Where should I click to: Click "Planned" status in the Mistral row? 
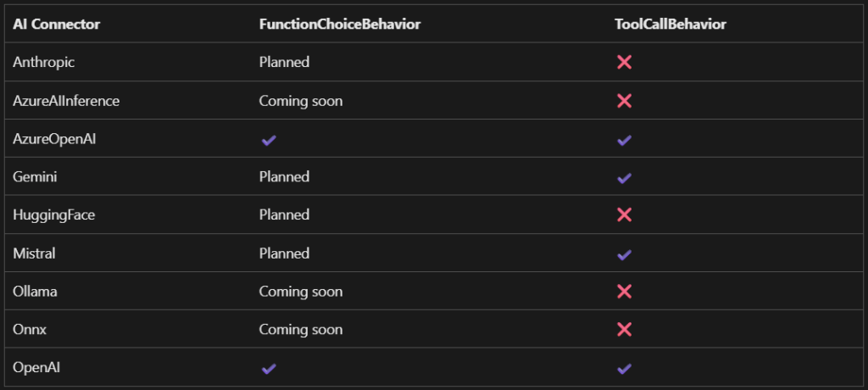(x=284, y=253)
